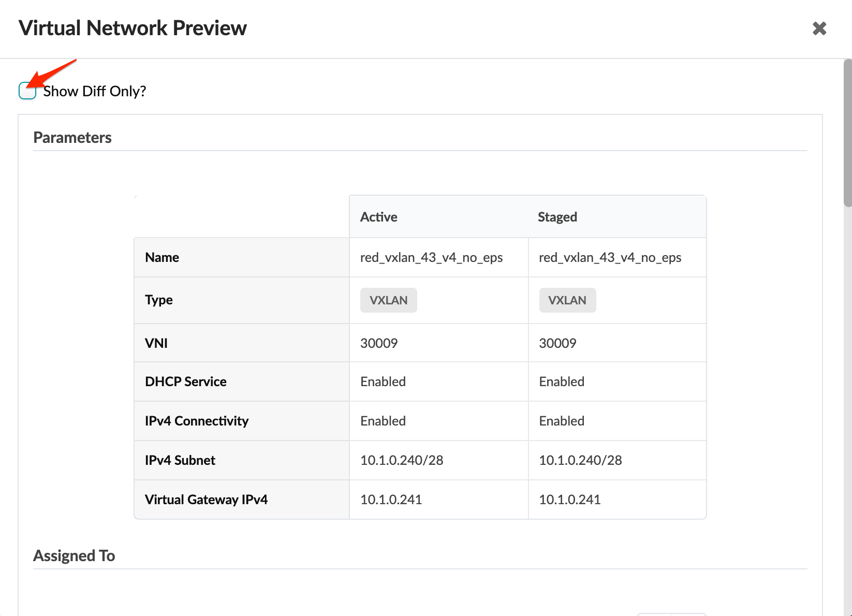Close the Virtual Network Preview dialog
The image size is (852, 616).
(x=819, y=28)
